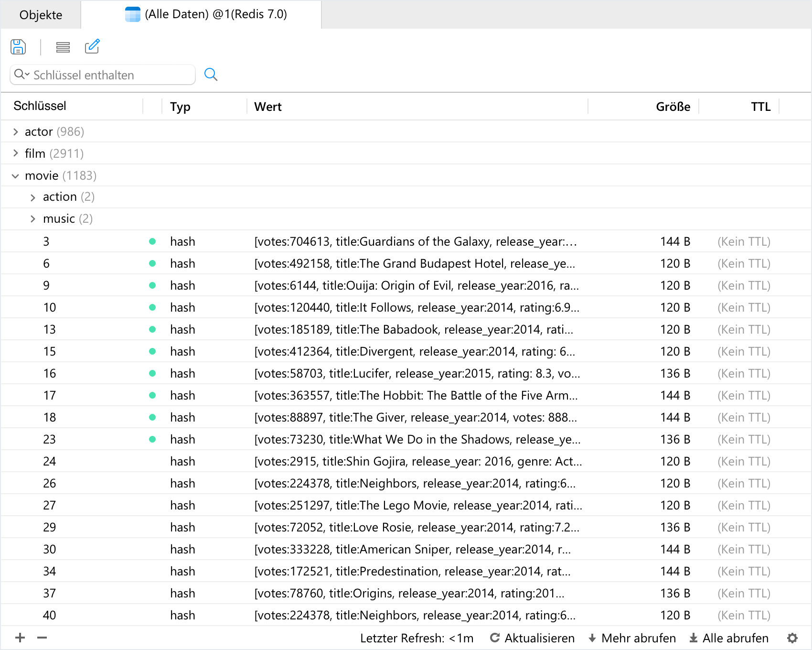The width and height of the screenshot is (812, 650).
Task: Click green status dot for key 16
Action: tap(152, 373)
